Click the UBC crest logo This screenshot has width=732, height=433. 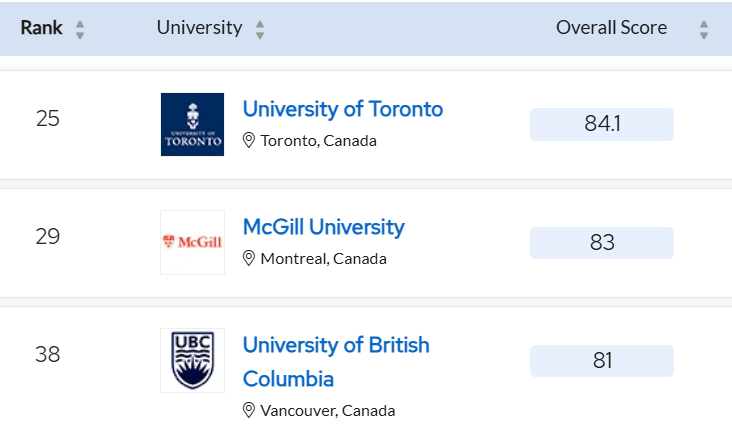(x=192, y=360)
